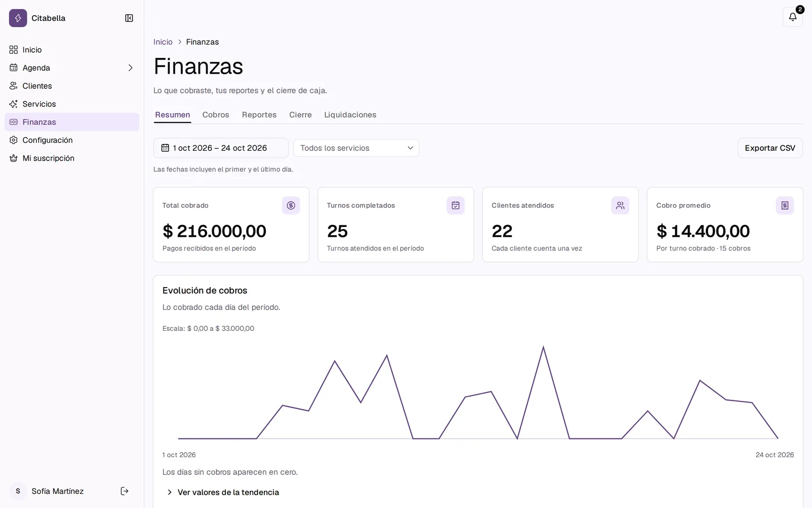Click the Finanzas banknote icon in sidebar
The width and height of the screenshot is (812, 508).
point(14,122)
